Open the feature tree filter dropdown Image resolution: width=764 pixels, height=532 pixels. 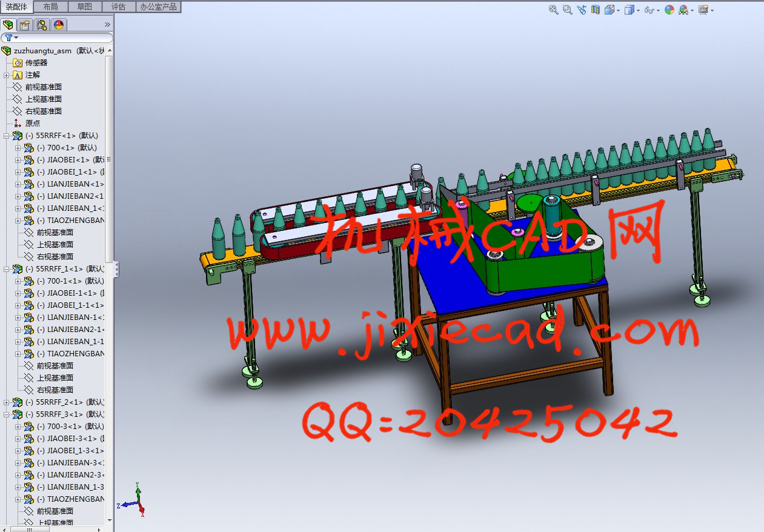[x=12, y=38]
